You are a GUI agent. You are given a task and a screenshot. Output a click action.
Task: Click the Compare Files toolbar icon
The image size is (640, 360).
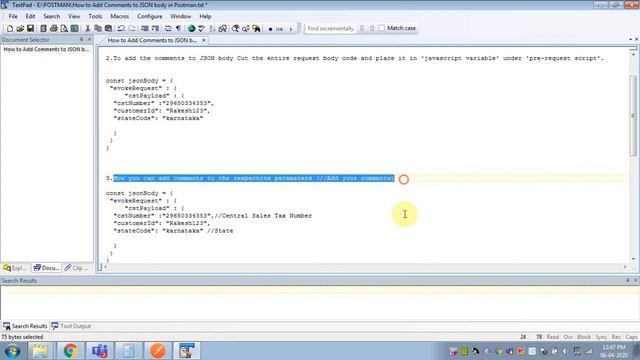pyautogui.click(x=223, y=29)
